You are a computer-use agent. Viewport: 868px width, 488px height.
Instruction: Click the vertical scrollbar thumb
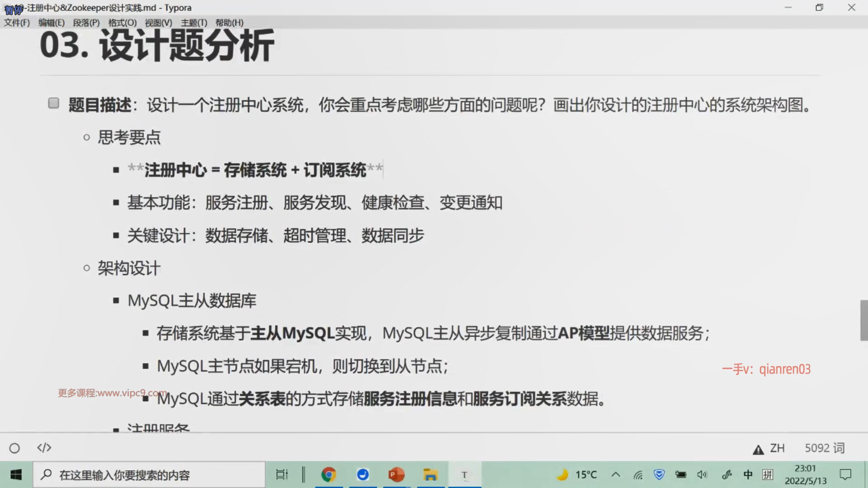click(x=863, y=320)
